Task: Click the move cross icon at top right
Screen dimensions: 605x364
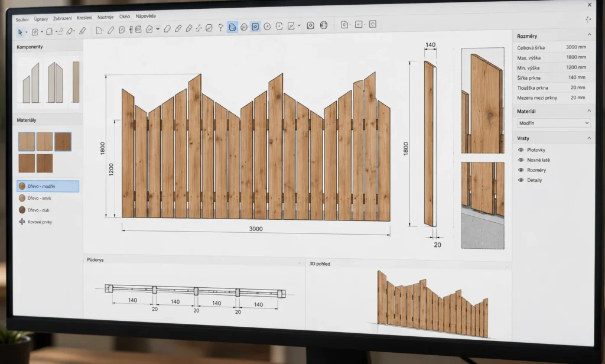Action: click(x=588, y=19)
